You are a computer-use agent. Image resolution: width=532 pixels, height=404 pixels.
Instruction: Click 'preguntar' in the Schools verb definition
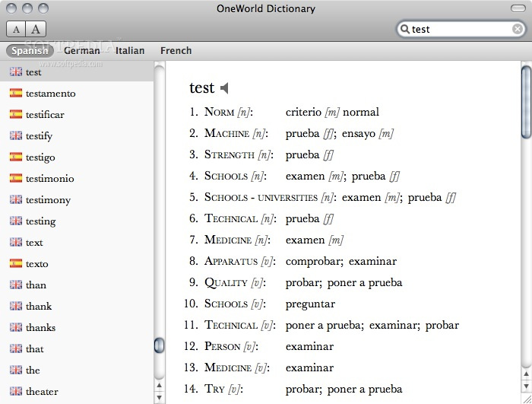point(310,304)
